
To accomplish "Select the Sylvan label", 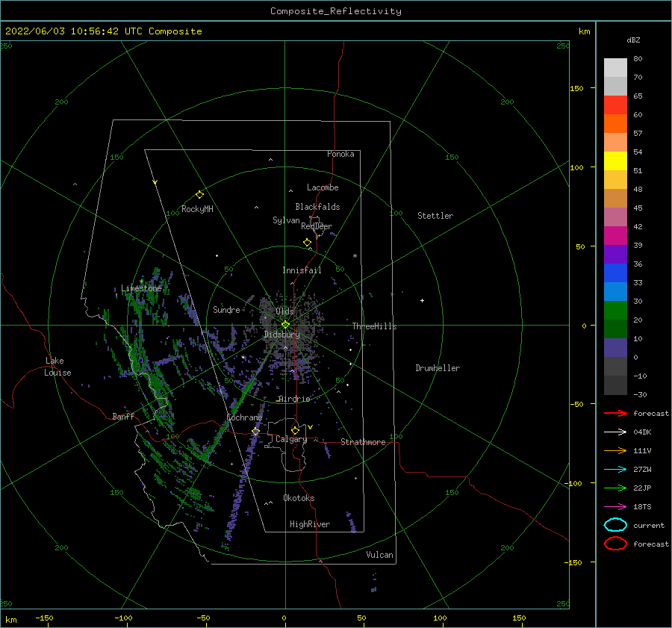I will point(286,220).
